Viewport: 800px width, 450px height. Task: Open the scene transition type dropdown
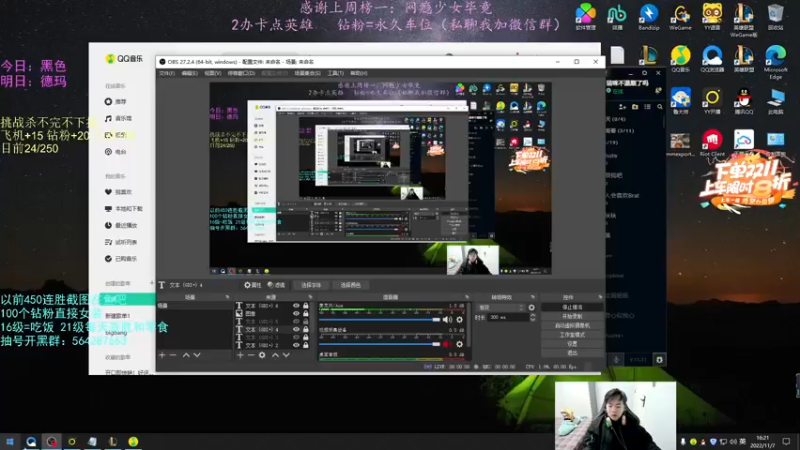500,308
